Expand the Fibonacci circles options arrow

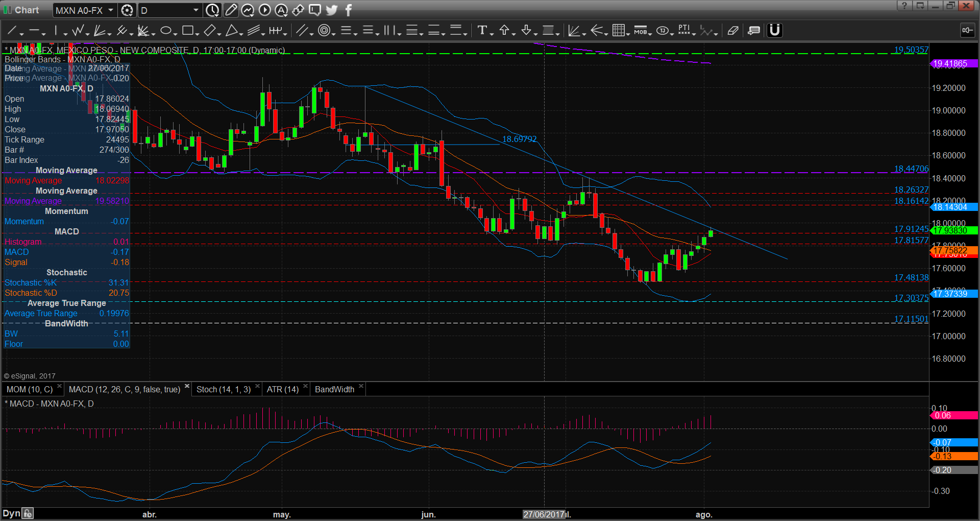pyautogui.click(x=333, y=34)
